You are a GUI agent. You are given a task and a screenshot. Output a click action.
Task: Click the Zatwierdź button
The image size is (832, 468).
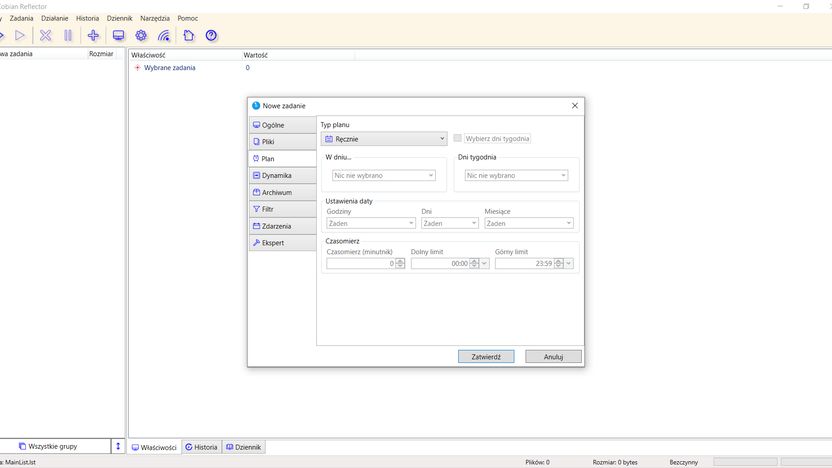(486, 357)
